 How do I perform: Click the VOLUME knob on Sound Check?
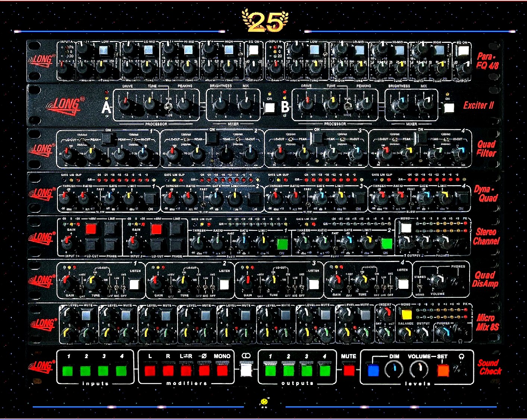click(x=419, y=369)
